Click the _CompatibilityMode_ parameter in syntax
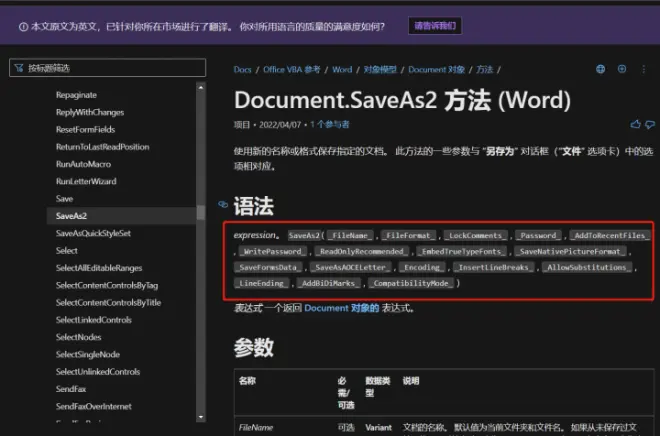Image resolution: width=660 pixels, height=436 pixels. click(411, 284)
